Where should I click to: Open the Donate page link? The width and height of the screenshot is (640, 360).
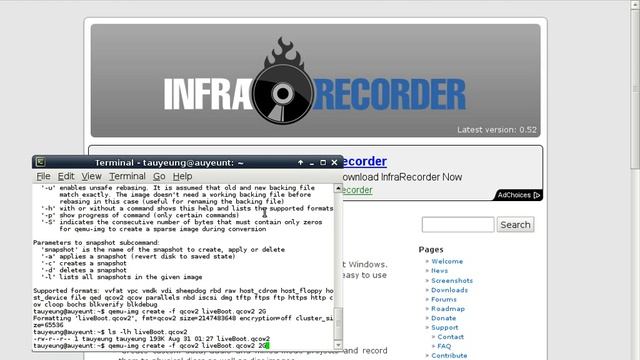click(443, 318)
